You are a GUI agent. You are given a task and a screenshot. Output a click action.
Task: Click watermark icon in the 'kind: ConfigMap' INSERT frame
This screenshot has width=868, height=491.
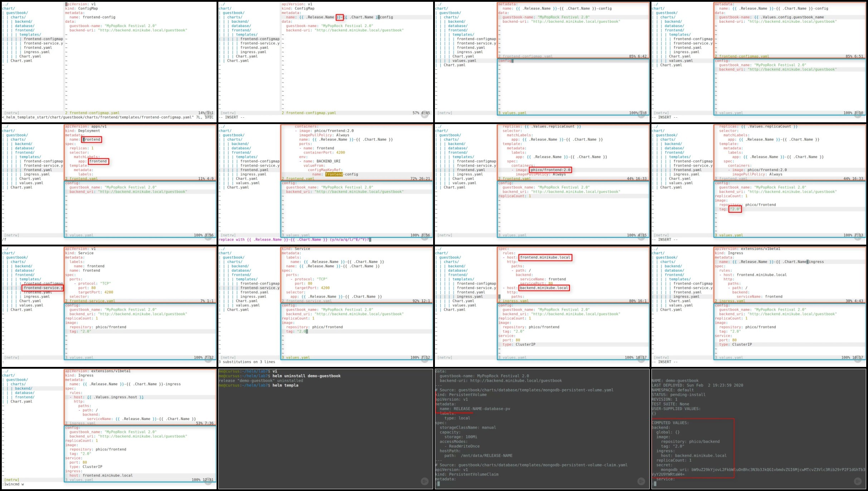[x=425, y=114]
